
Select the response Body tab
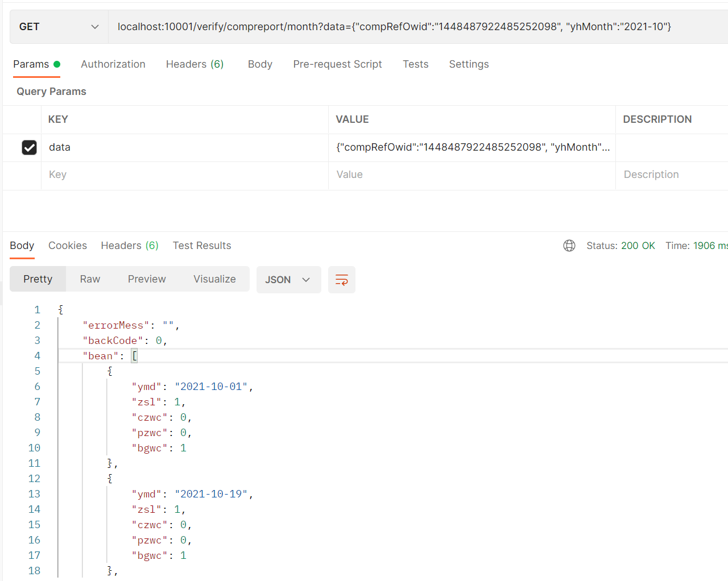[x=22, y=246]
